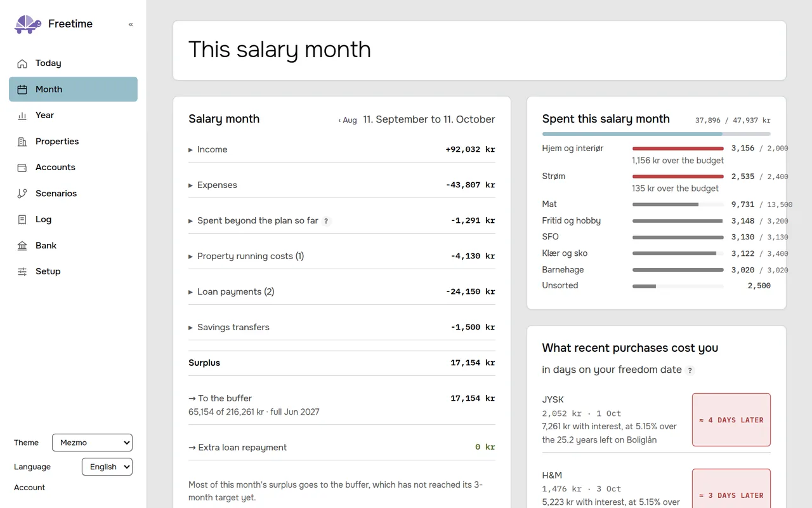Open the Today page

click(x=73, y=63)
